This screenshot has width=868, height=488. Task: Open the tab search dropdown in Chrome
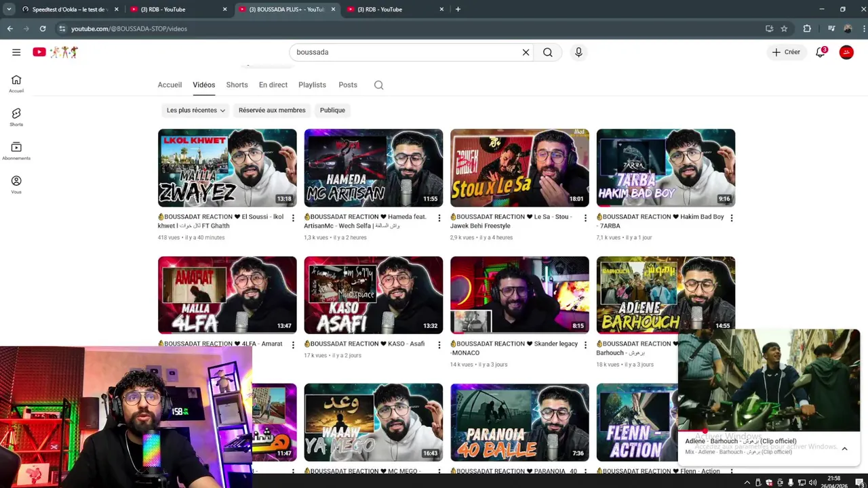pos(9,9)
